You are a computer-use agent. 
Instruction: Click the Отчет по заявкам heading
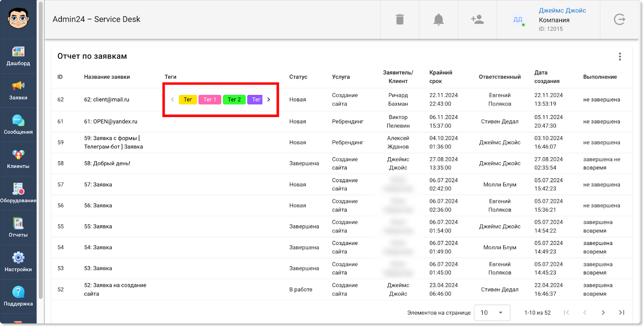[x=92, y=56]
